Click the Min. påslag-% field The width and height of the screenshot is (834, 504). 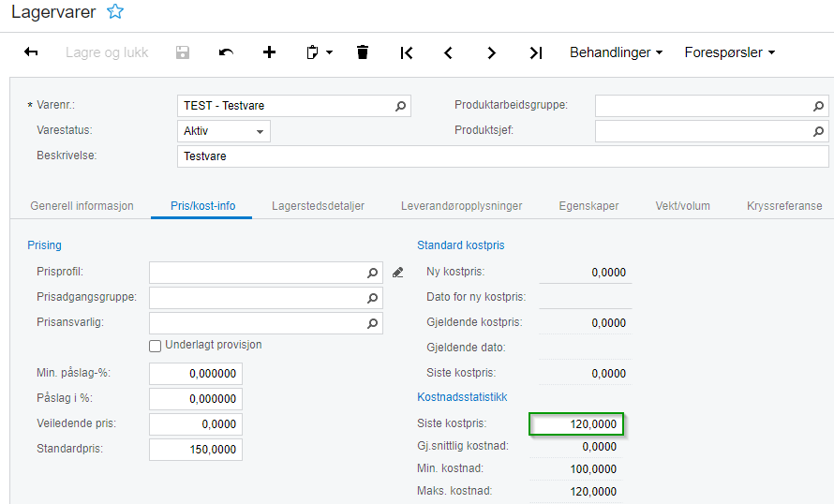click(196, 374)
